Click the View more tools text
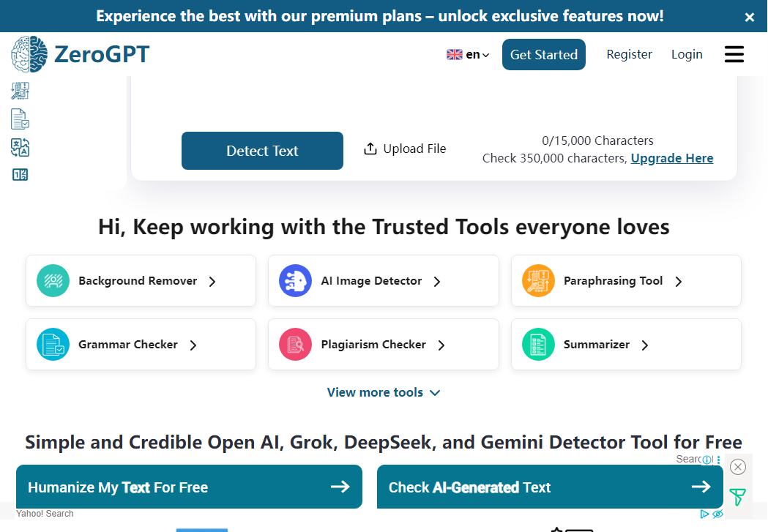The height and width of the screenshot is (532, 768). coord(375,392)
